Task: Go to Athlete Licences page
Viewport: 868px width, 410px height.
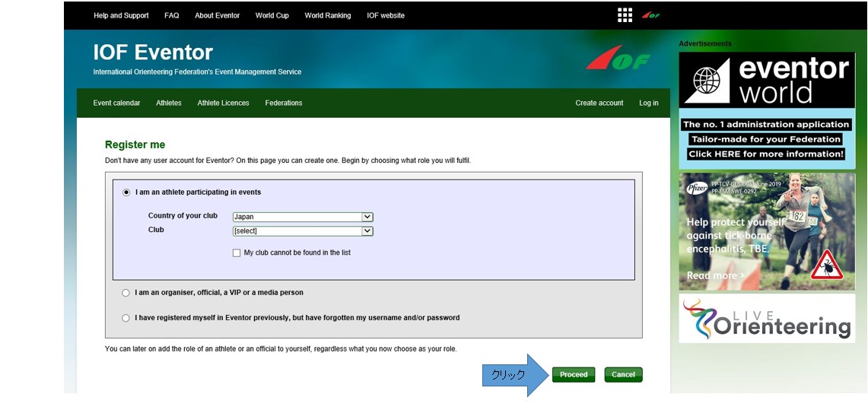Action: click(x=223, y=103)
